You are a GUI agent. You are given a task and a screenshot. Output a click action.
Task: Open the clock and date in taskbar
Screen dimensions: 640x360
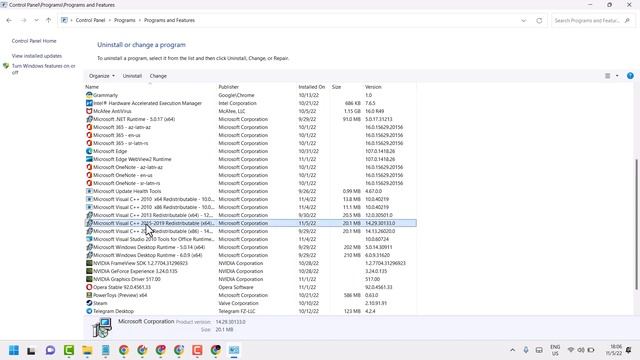[614, 350]
